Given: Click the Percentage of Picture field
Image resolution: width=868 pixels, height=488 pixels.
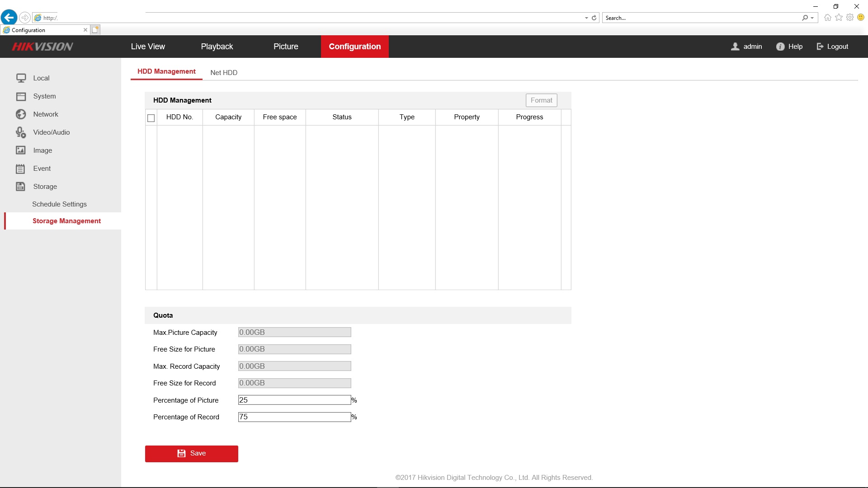Looking at the screenshot, I should tap(294, 400).
